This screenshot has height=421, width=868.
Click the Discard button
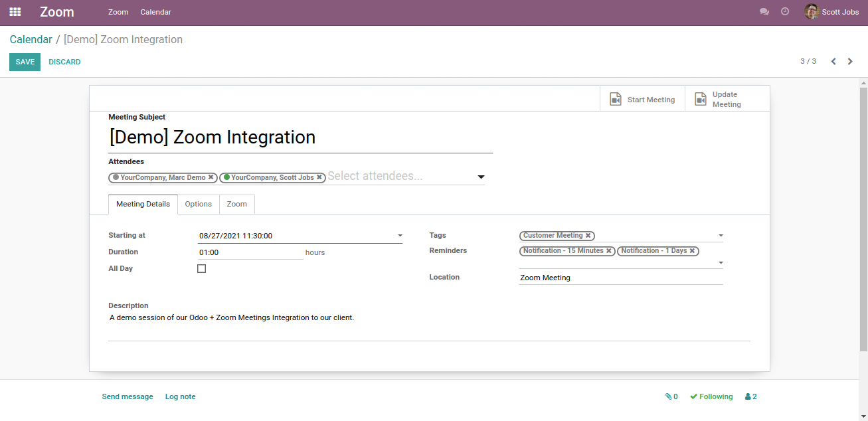coord(64,62)
